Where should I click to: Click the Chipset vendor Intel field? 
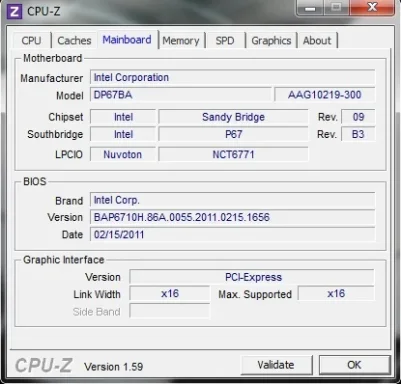[123, 117]
